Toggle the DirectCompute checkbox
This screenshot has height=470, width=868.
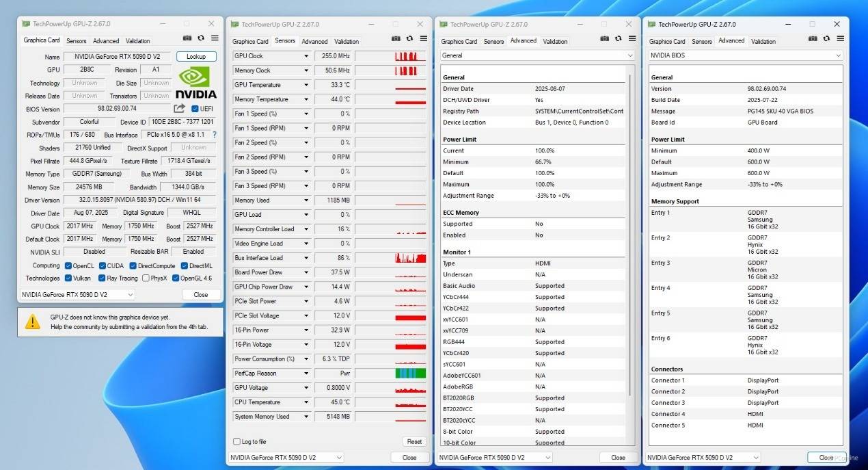point(133,265)
